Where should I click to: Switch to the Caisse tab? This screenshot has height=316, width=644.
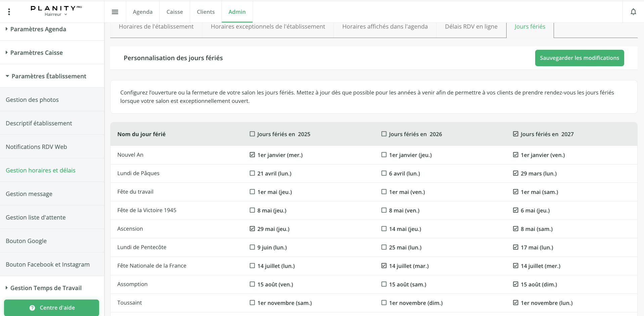coord(175,12)
